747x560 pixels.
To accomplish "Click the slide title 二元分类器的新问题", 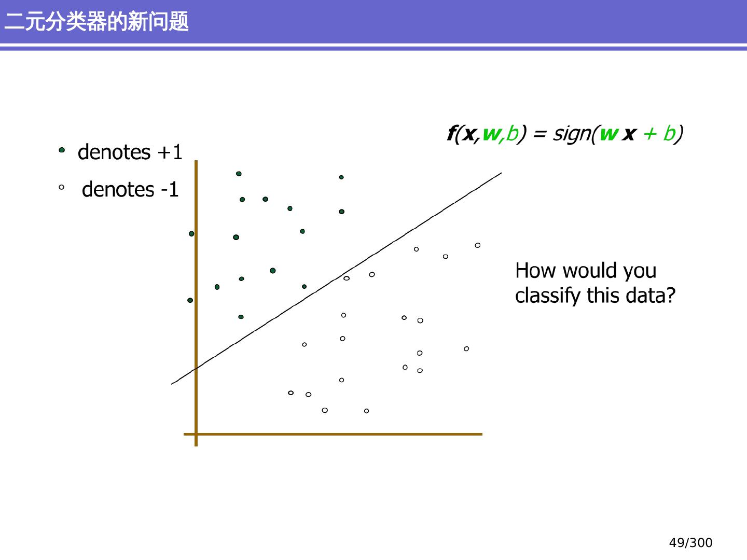I will click(x=96, y=22).
